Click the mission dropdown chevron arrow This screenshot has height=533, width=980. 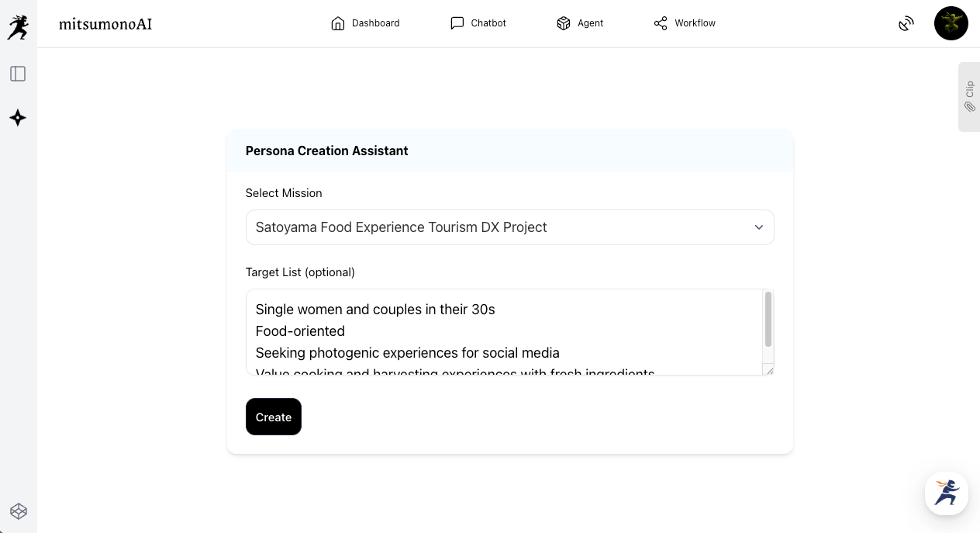click(759, 227)
